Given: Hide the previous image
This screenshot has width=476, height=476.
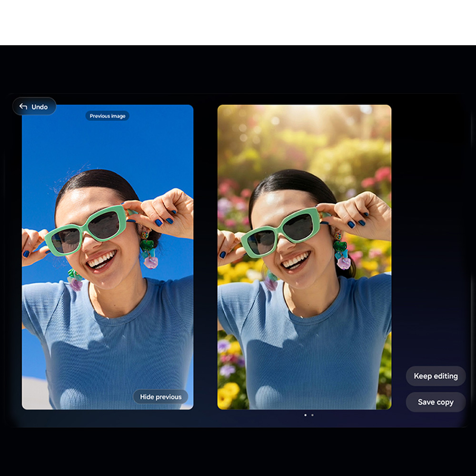Looking at the screenshot, I should (160, 397).
